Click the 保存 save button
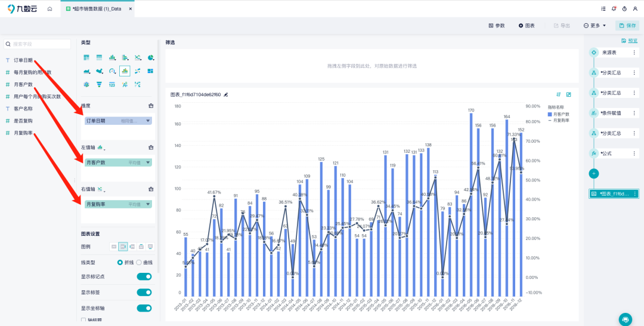This screenshot has height=326, width=644. click(627, 26)
